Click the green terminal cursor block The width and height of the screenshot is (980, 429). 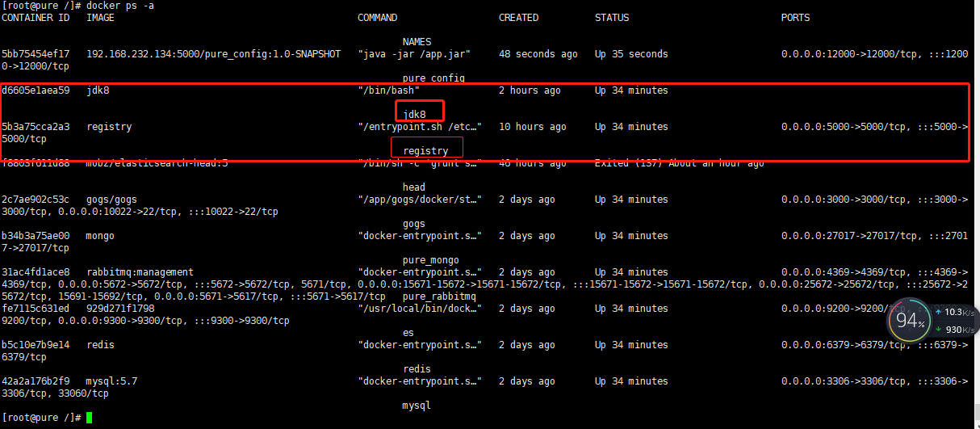click(89, 418)
